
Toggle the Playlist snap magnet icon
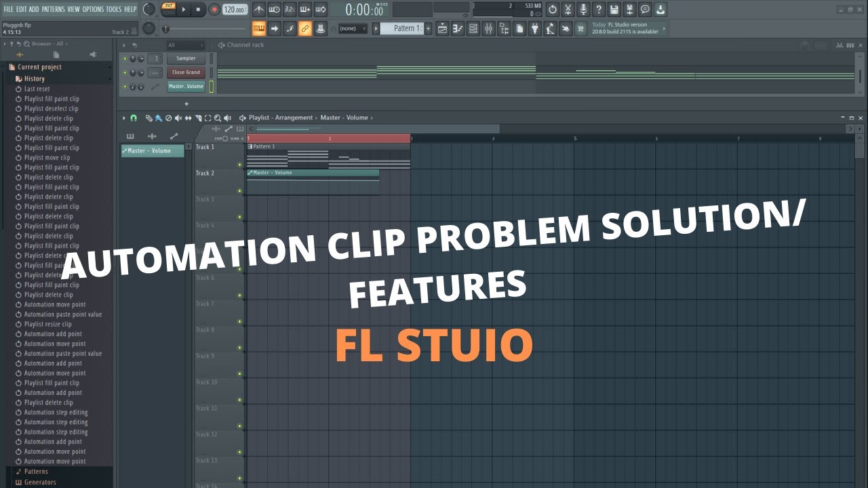[x=134, y=118]
